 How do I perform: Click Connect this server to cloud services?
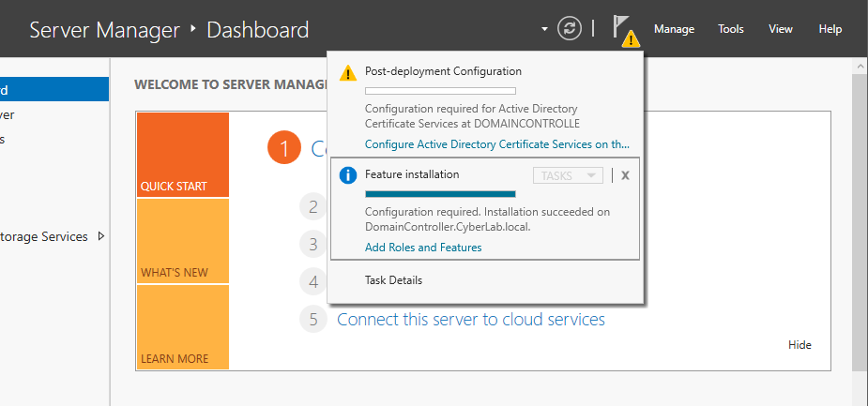tap(470, 320)
